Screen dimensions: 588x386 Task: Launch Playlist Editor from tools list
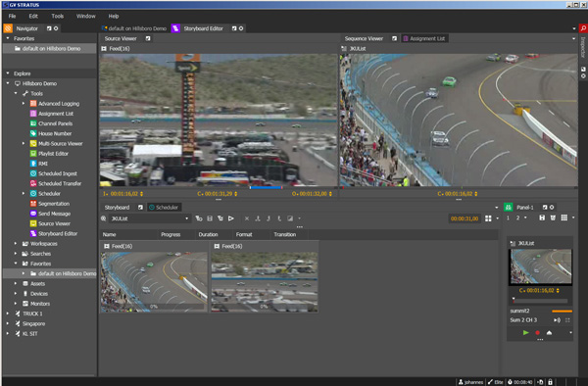tap(53, 153)
